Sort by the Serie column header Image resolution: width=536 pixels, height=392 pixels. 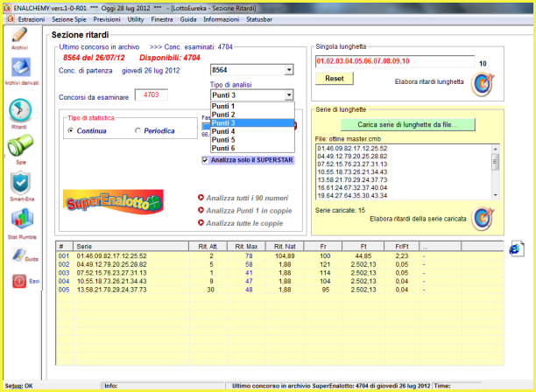click(x=130, y=246)
